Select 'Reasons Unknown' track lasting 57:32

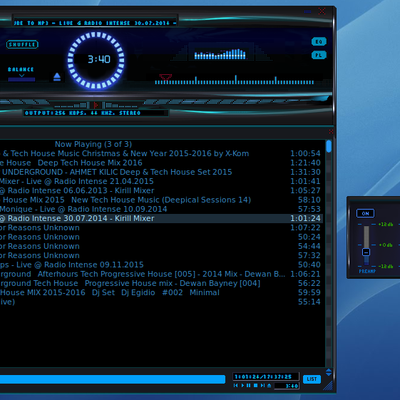coord(161,256)
